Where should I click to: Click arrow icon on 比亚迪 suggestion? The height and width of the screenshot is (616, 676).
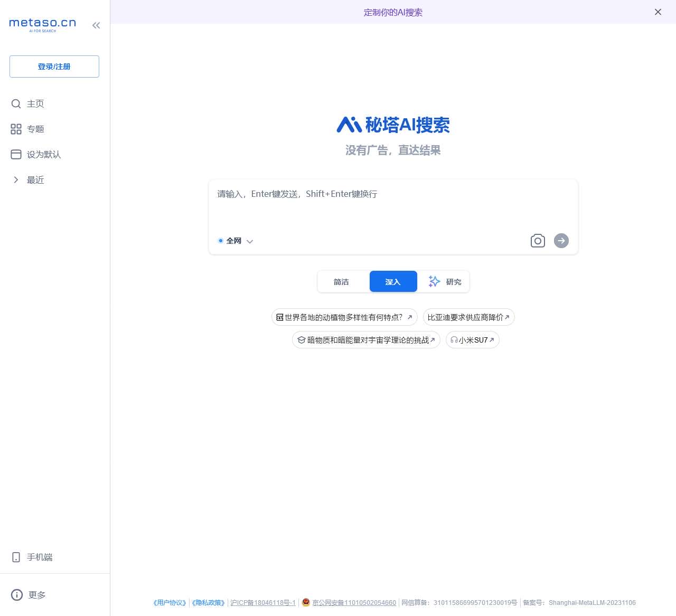[507, 317]
